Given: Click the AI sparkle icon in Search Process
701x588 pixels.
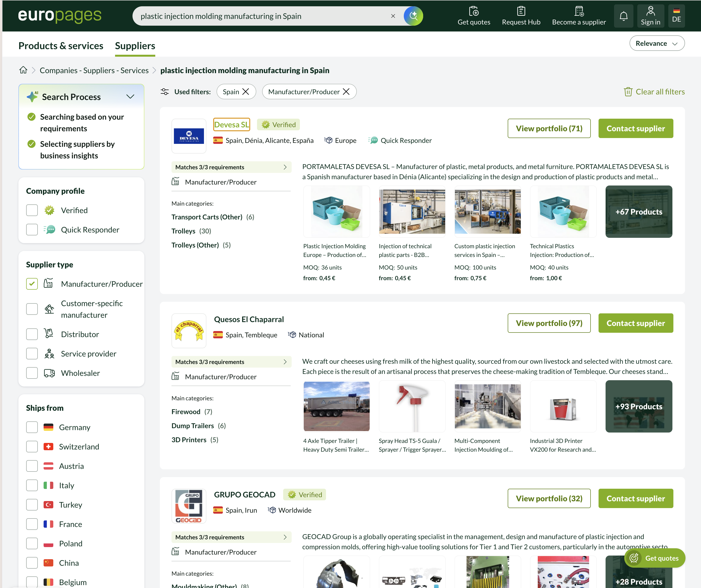Looking at the screenshot, I should (32, 97).
